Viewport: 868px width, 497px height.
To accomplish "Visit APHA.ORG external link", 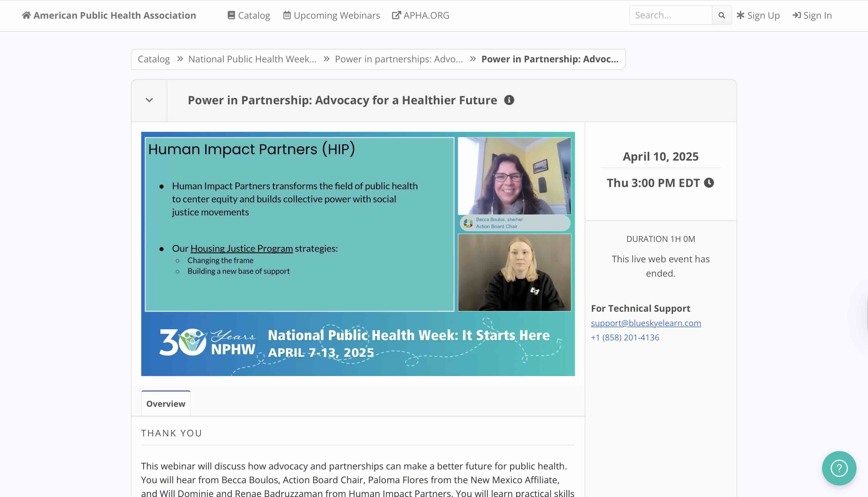I will pyautogui.click(x=420, y=15).
